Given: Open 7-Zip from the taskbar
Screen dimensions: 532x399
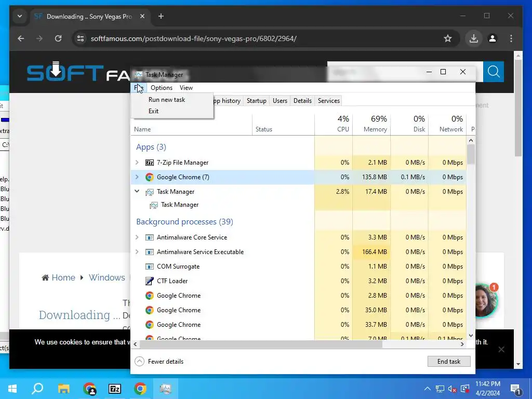Looking at the screenshot, I should 115,389.
